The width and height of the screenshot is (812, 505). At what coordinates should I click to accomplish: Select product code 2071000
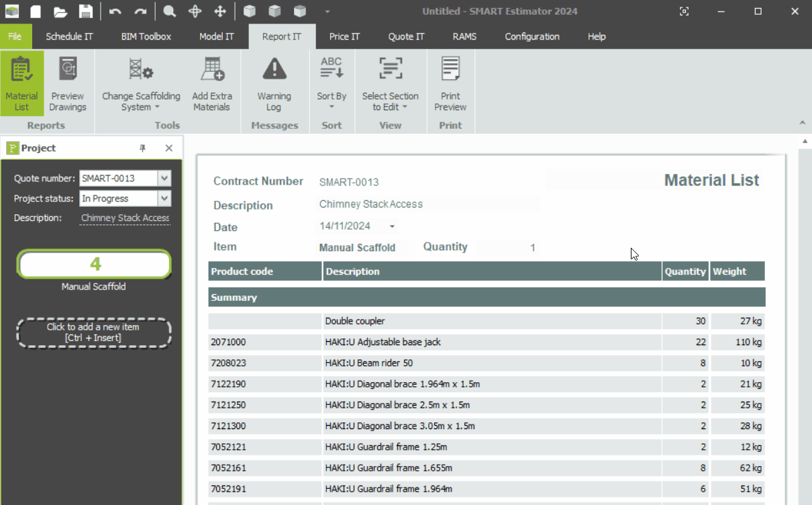tap(265, 342)
